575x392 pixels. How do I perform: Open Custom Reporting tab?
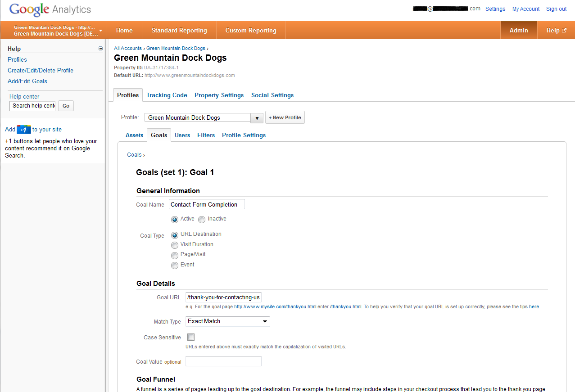pos(251,31)
